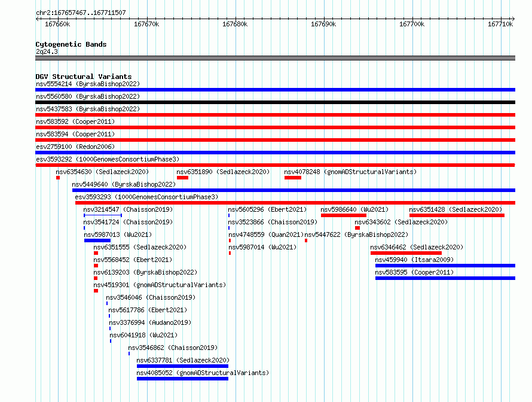
Task: Click nsv6139203 (ByrskaBishop2022) label
Action: coord(146,272)
